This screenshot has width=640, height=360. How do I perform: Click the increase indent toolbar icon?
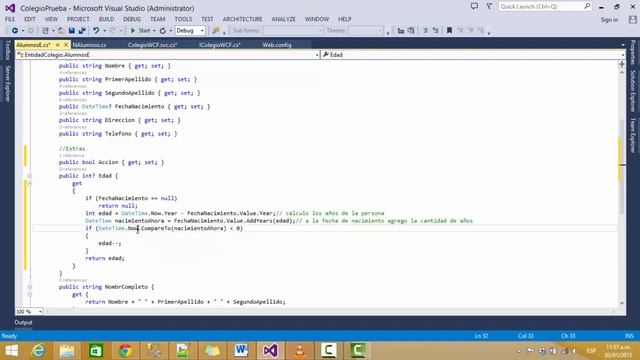[x=411, y=31]
